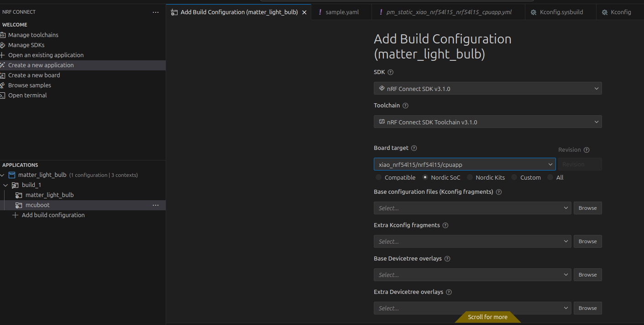This screenshot has height=325, width=644.
Task: Collapse the matter_light_bulb application tree node
Action: pyautogui.click(x=3, y=175)
